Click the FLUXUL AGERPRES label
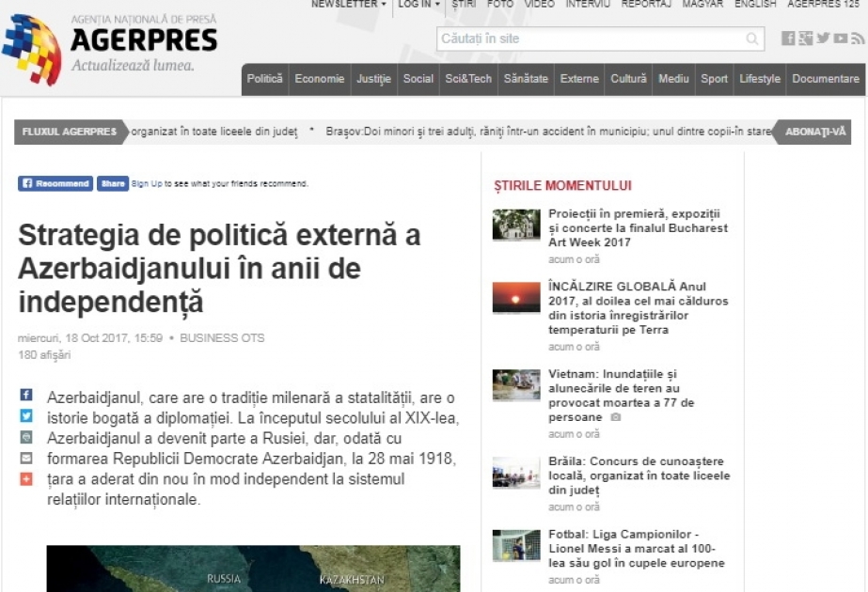Viewport: 868px width, 592px height. [70, 132]
